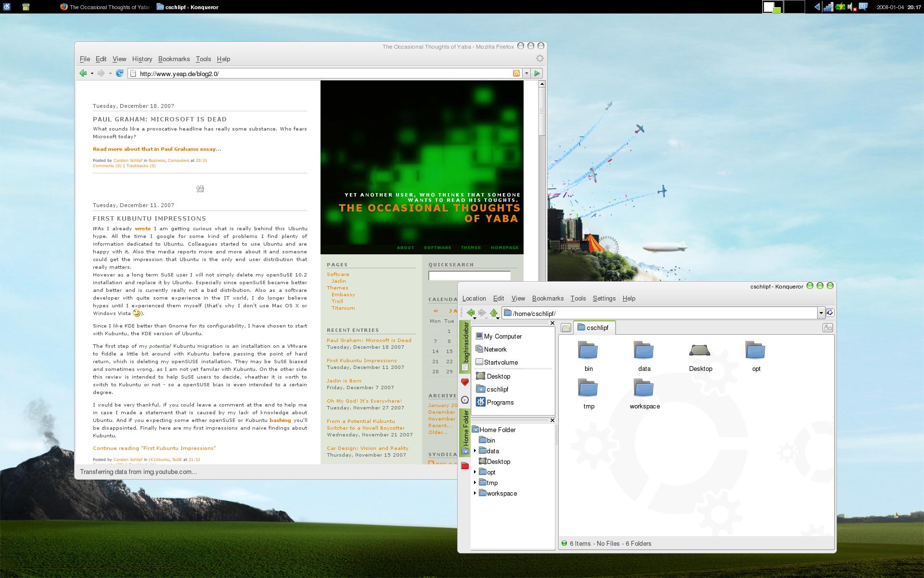Open 'Continue reading First Kubuntu Impressions' link

pos(154,448)
